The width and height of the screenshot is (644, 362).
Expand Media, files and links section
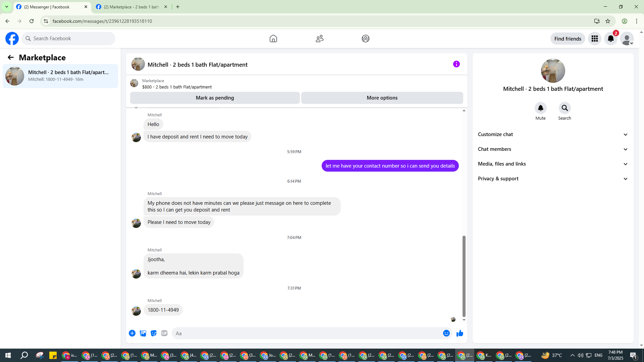coord(553,164)
